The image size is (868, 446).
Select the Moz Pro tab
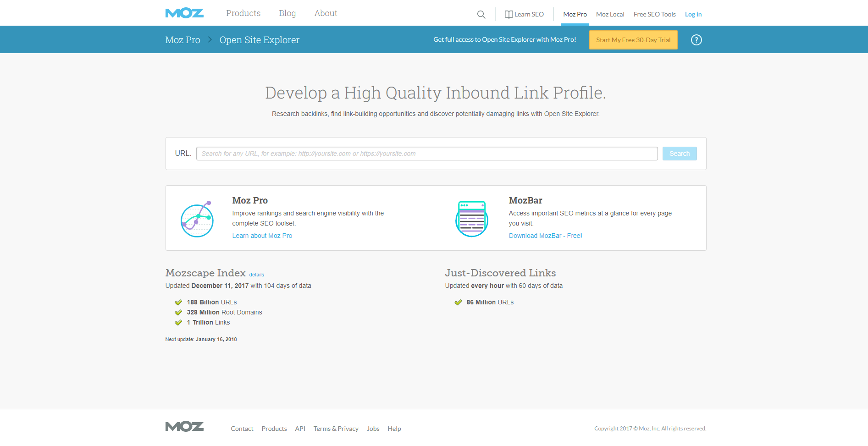point(575,14)
